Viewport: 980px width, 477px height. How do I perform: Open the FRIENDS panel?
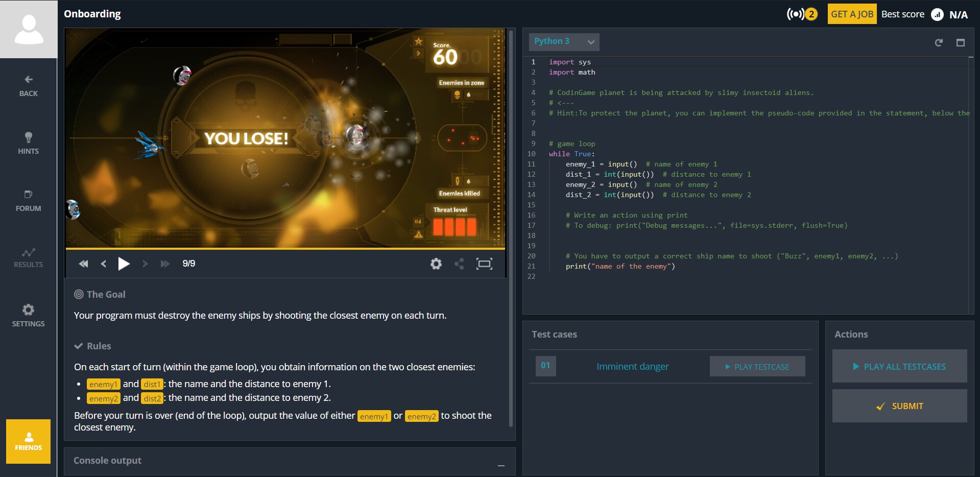click(x=29, y=441)
